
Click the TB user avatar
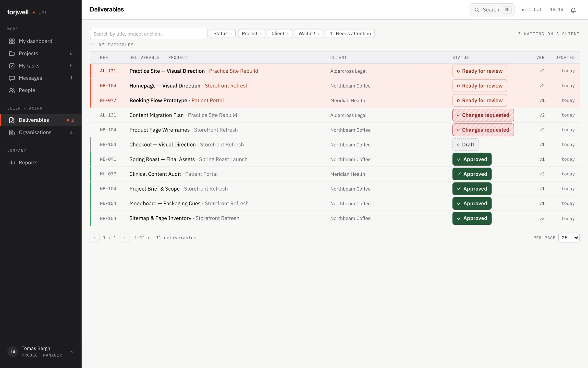click(x=12, y=351)
